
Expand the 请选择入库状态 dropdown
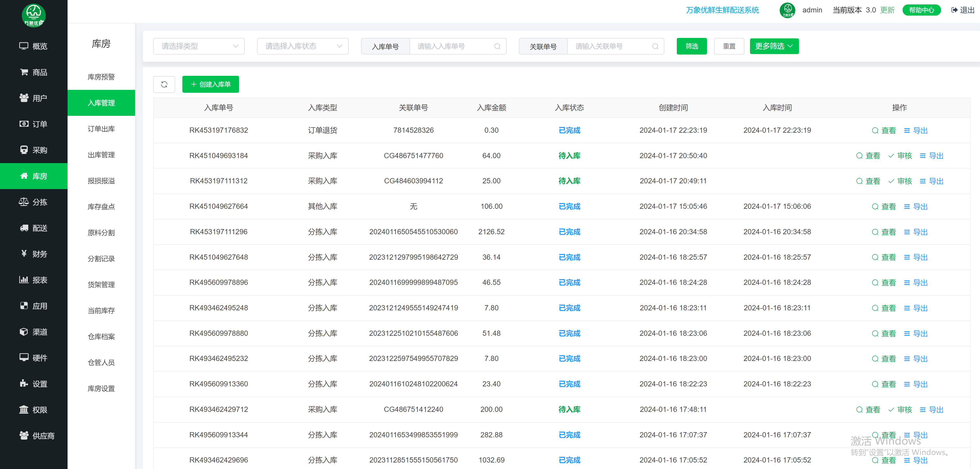click(302, 46)
